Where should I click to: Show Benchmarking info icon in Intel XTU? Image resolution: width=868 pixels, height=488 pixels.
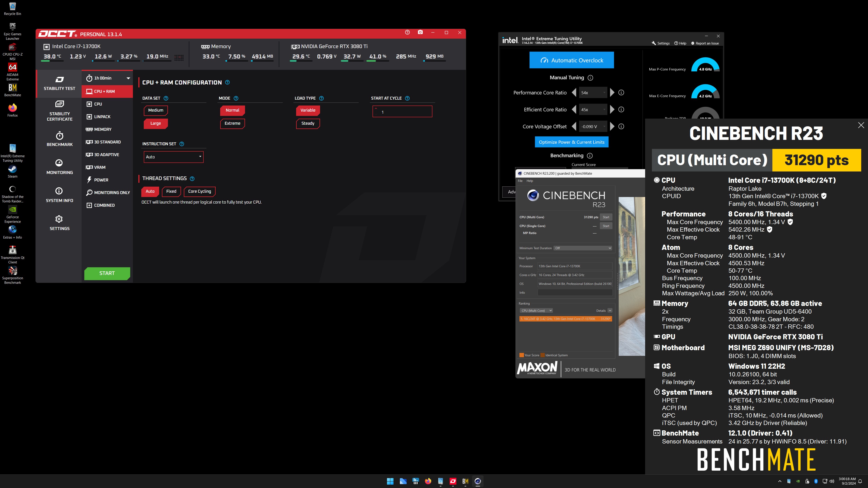click(589, 156)
